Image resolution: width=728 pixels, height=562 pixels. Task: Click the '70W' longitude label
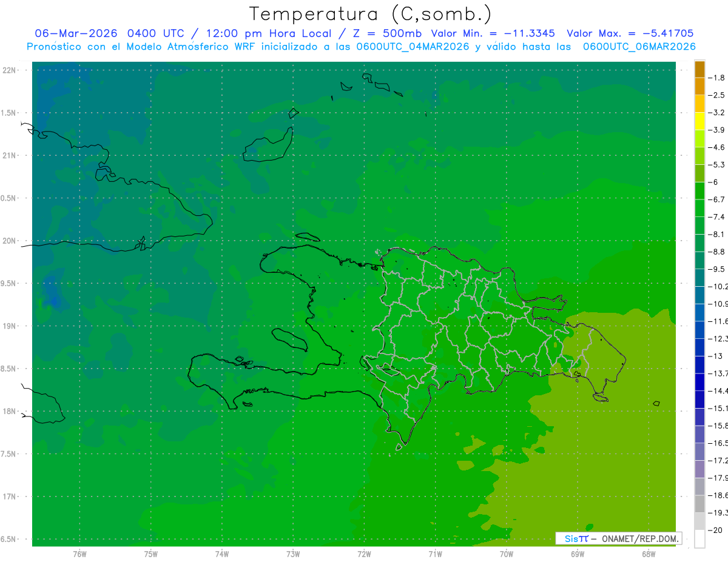point(507,554)
